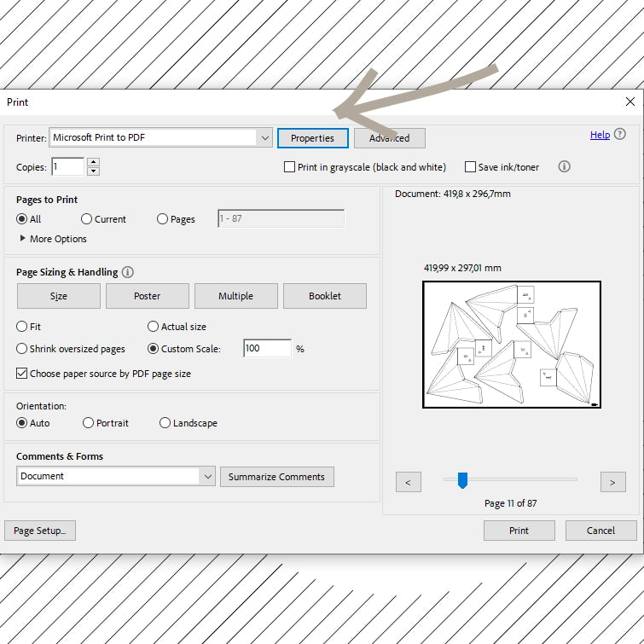Click the page preview slider handle
This screenshot has width=644, height=644.
click(x=462, y=481)
